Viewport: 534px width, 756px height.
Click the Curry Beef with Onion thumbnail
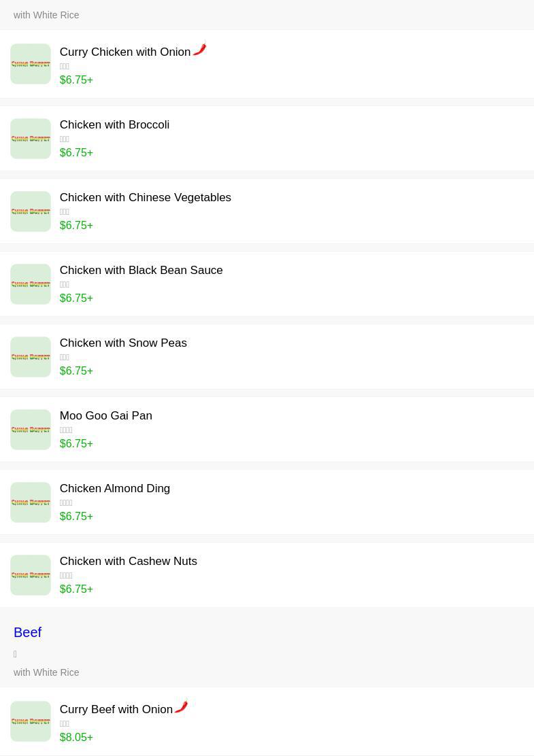[31, 721]
